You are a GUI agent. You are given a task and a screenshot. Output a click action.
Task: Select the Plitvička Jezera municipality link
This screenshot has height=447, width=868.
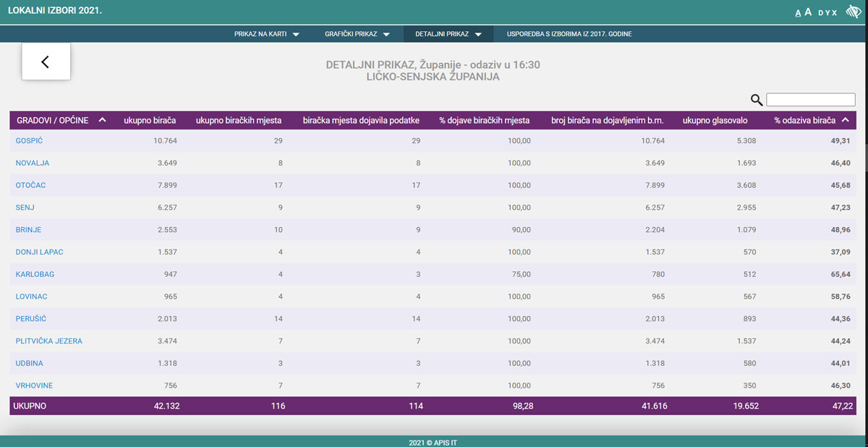click(x=48, y=341)
